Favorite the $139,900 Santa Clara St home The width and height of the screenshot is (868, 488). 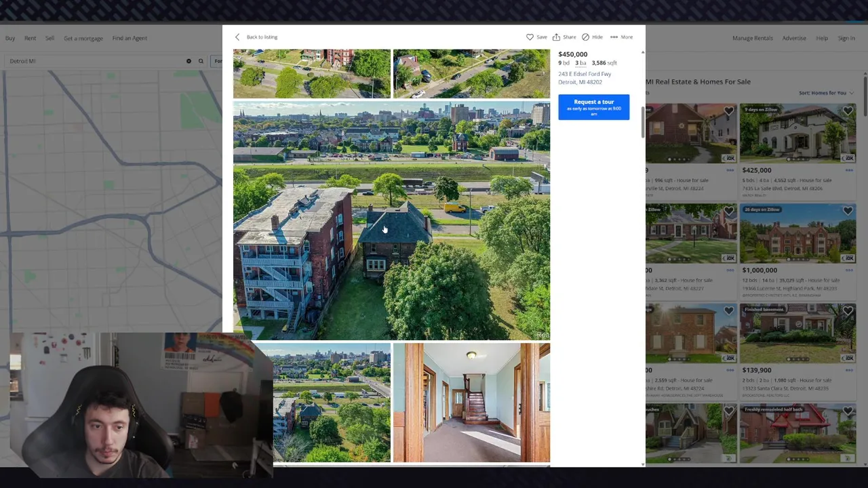click(x=848, y=311)
